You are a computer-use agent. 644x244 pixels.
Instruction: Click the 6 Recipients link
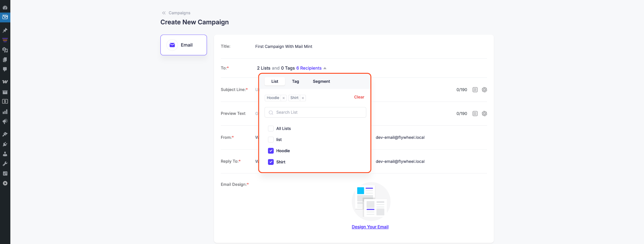[309, 68]
